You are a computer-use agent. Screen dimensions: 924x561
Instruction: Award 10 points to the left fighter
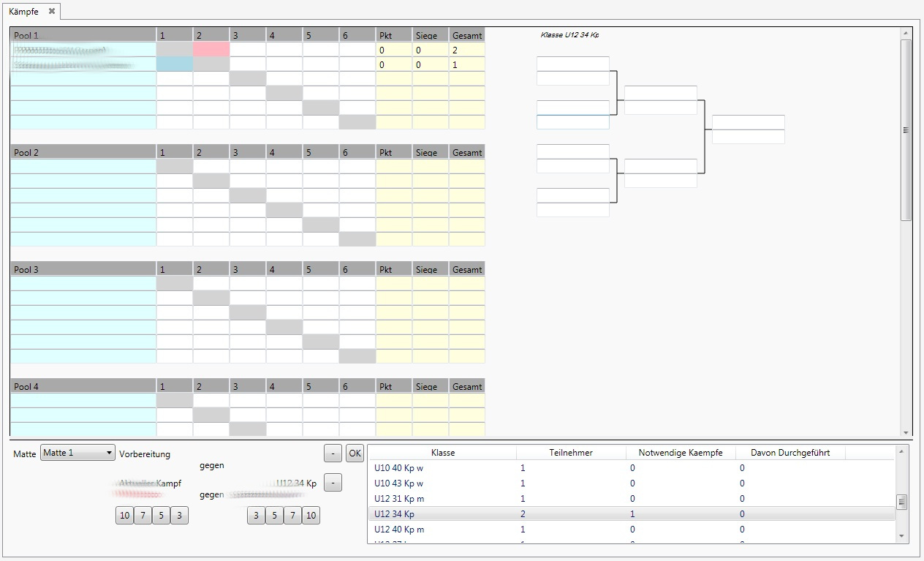124,516
